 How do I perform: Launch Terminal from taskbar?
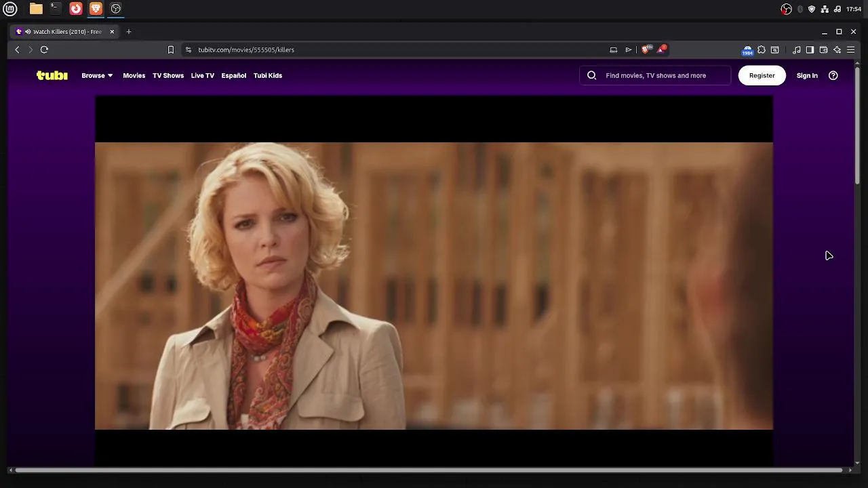pos(56,9)
